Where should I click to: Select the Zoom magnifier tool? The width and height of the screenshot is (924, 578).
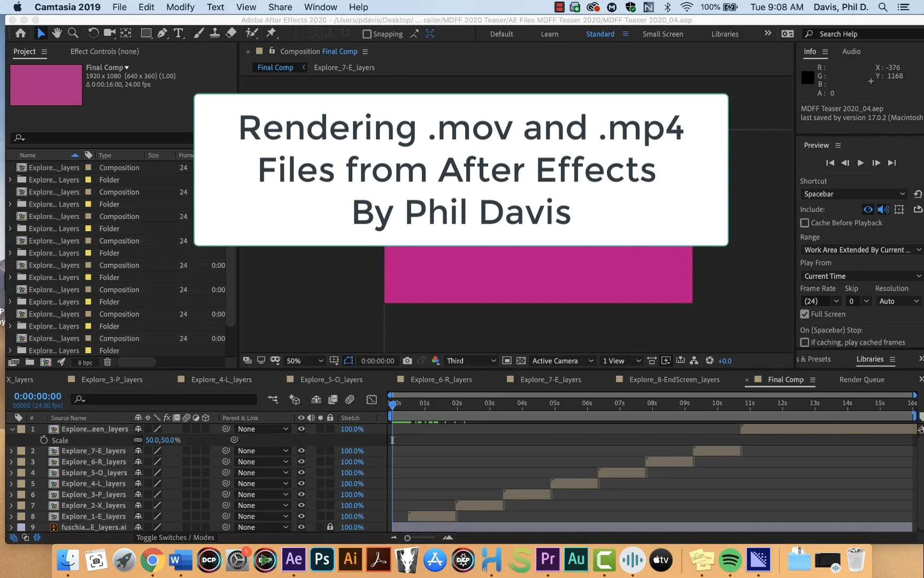point(73,33)
